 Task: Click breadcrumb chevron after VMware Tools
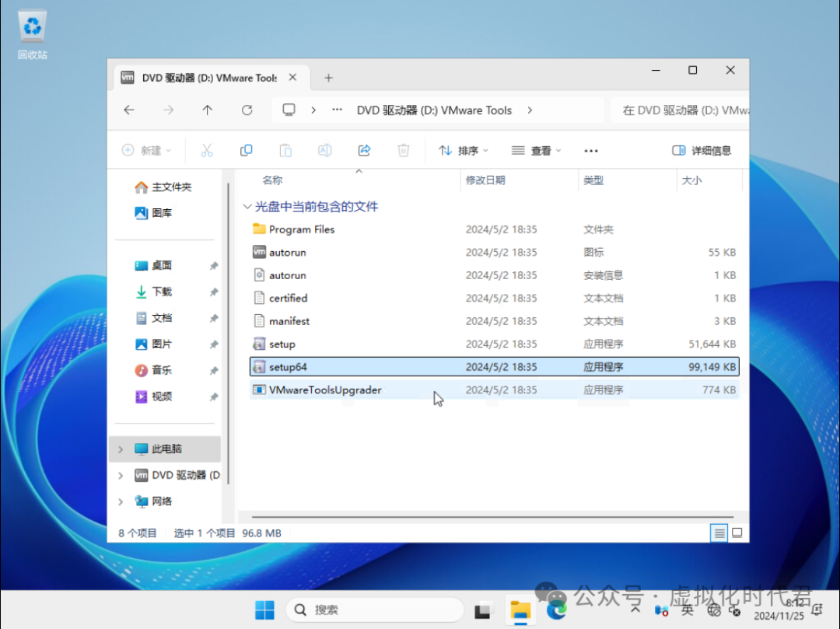coord(530,110)
